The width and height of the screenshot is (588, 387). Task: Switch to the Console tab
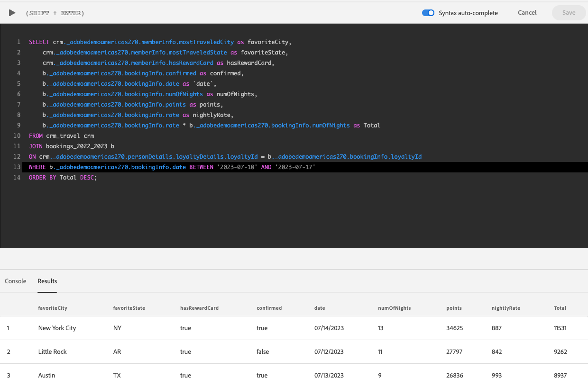click(16, 281)
